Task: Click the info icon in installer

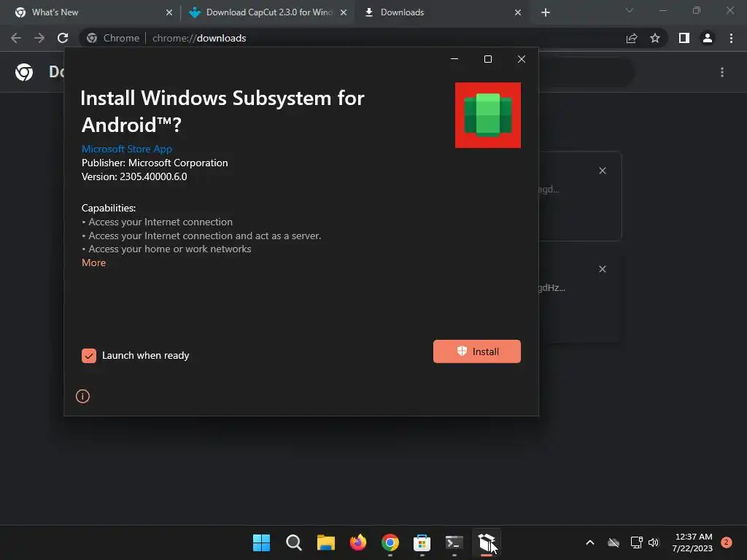Action: pos(82,396)
